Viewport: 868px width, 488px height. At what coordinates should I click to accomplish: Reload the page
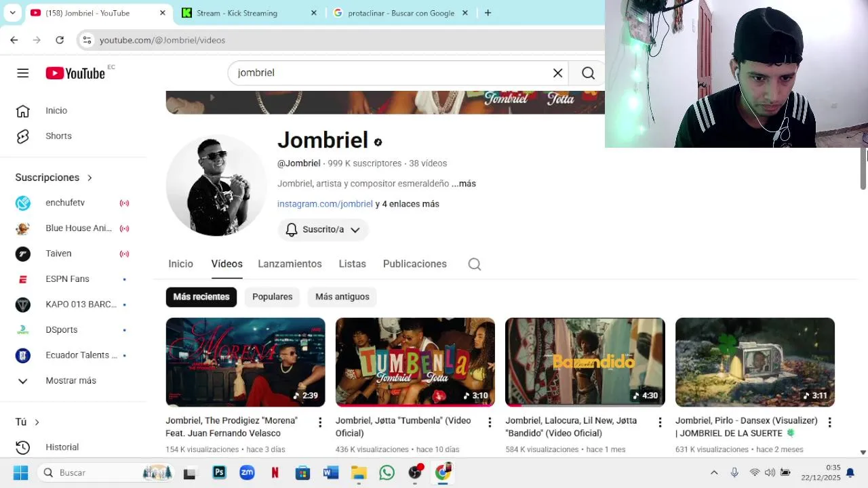click(60, 40)
